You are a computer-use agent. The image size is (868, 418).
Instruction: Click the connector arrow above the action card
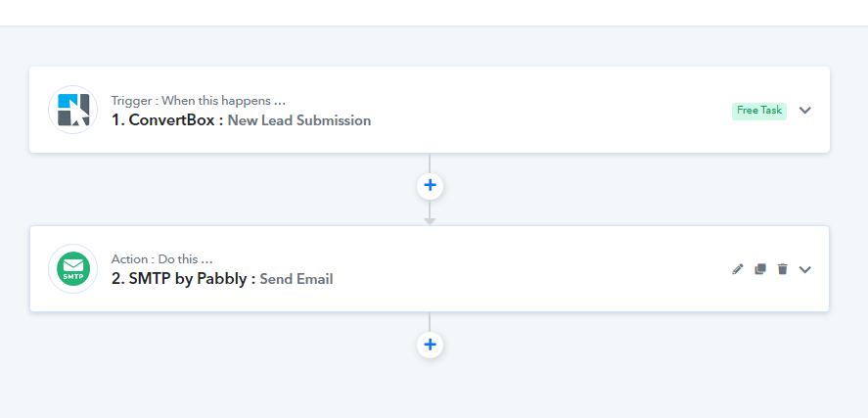tap(431, 221)
